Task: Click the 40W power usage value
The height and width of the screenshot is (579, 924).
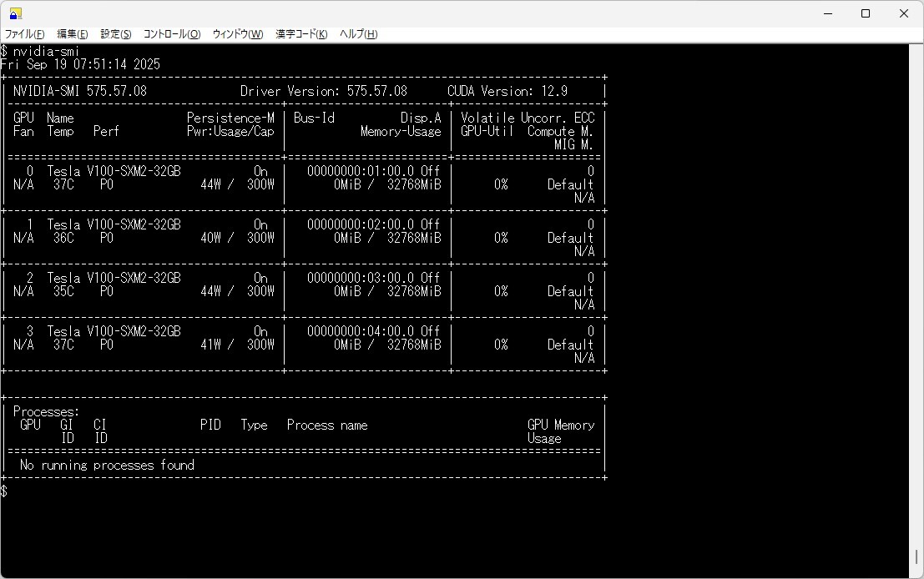Action: 211,238
